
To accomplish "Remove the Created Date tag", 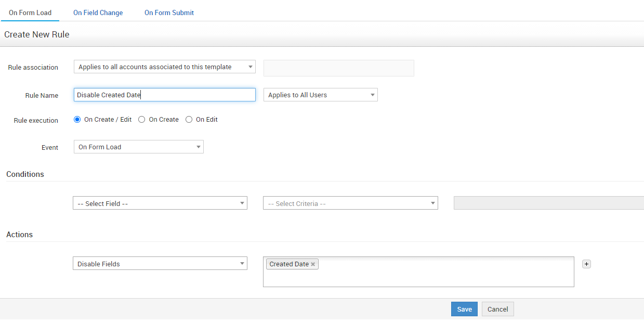I will pos(313,264).
